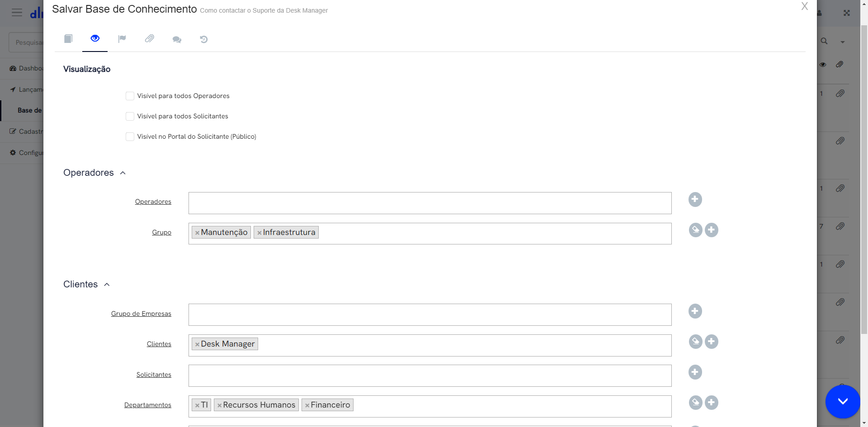Add a Grupo with plus icon

pyautogui.click(x=712, y=230)
